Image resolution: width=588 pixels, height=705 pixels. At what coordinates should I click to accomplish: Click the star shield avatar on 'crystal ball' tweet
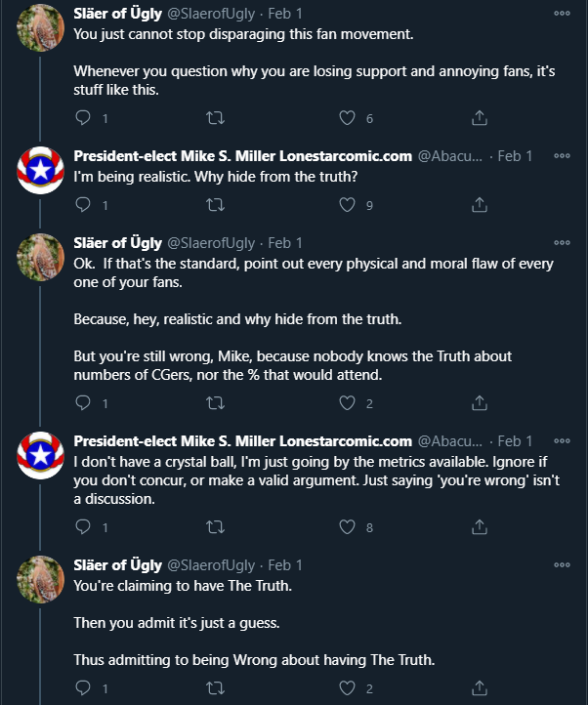point(40,455)
